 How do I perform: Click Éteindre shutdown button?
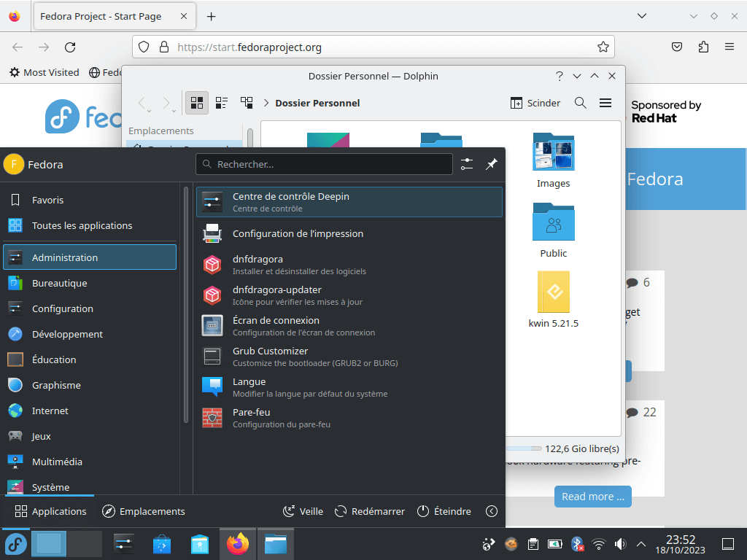pyautogui.click(x=444, y=511)
